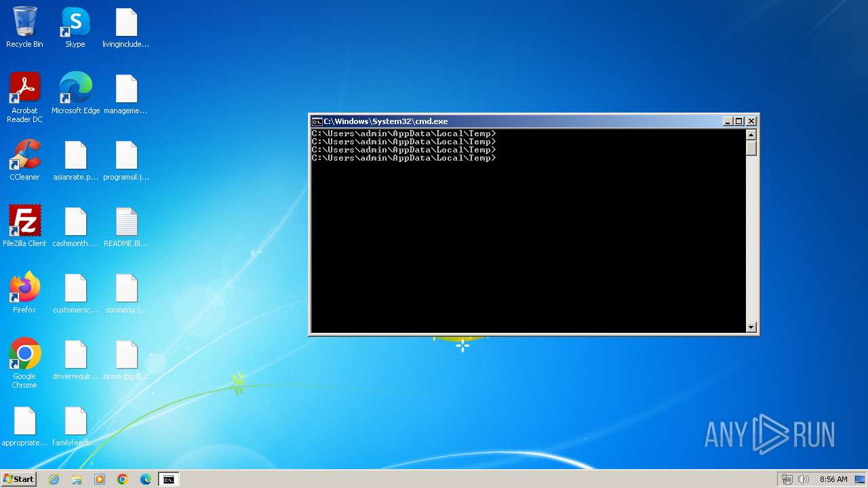Image resolution: width=868 pixels, height=488 pixels.
Task: Open Chrome from the taskbar
Action: coord(123,479)
